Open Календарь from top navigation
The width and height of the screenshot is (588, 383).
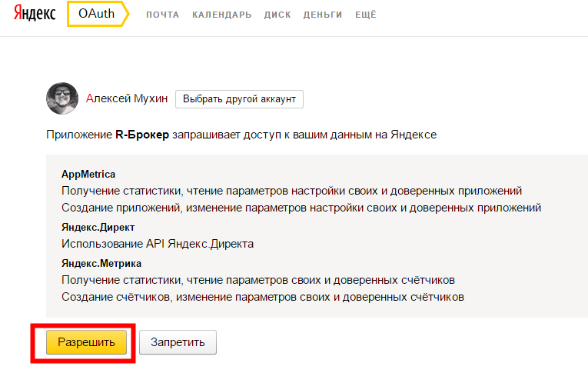221,15
